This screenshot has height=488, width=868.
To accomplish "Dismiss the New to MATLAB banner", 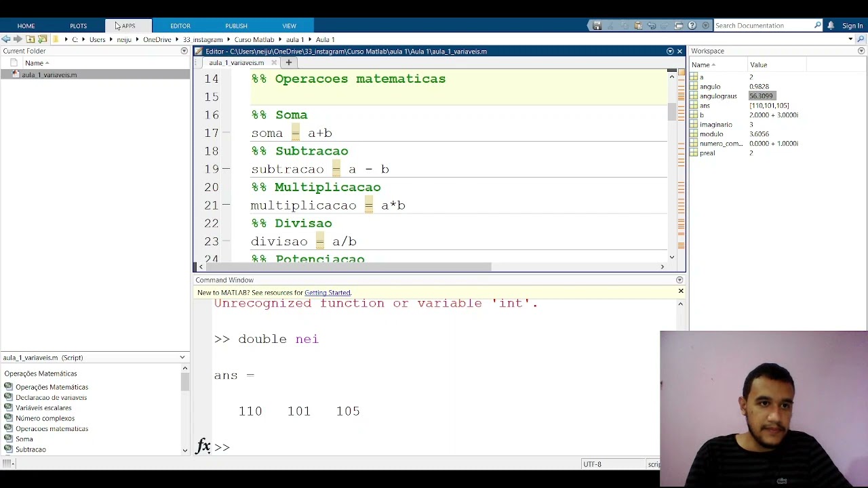I will pos(681,291).
